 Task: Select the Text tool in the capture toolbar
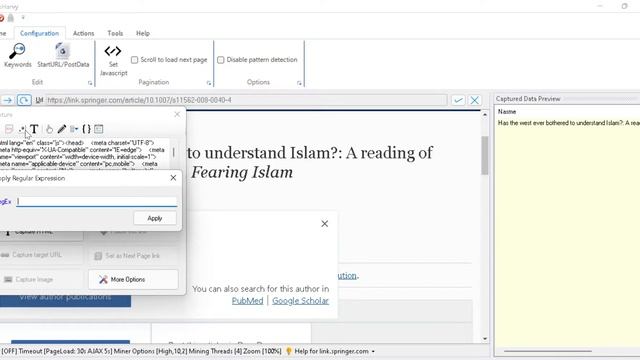click(34, 129)
